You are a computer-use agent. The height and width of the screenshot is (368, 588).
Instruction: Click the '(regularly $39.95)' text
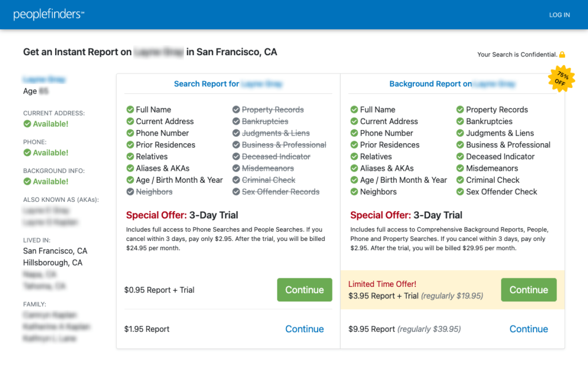tap(429, 329)
